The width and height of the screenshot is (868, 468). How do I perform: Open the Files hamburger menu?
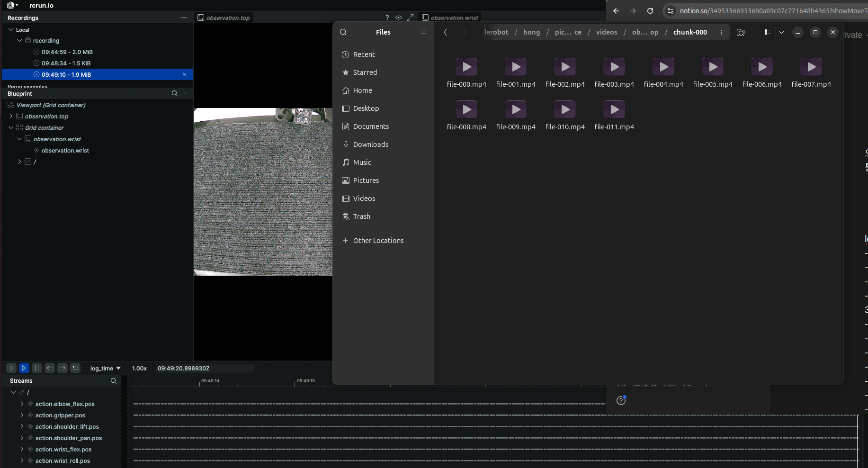(424, 32)
